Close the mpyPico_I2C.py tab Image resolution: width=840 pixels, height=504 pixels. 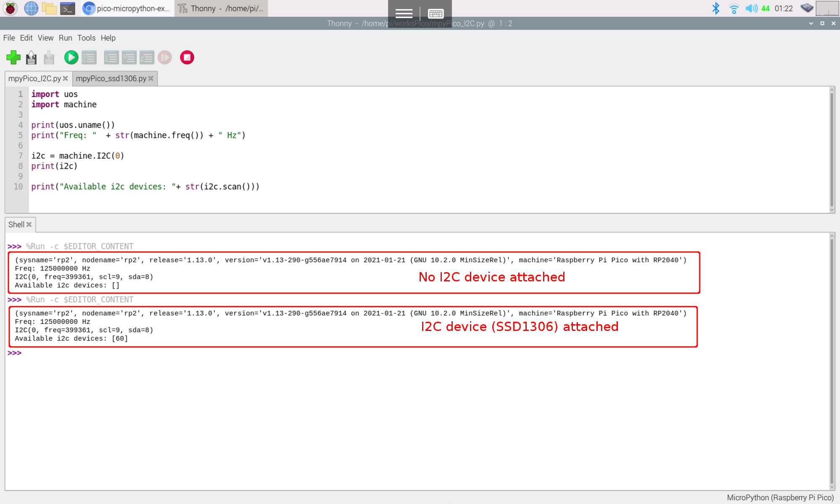point(66,79)
